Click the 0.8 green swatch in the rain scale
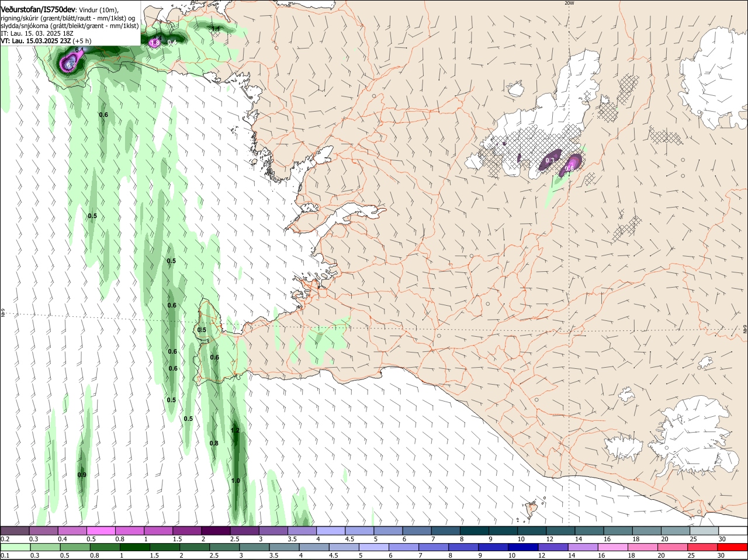Viewport: 748px width, 560px height. point(105,547)
